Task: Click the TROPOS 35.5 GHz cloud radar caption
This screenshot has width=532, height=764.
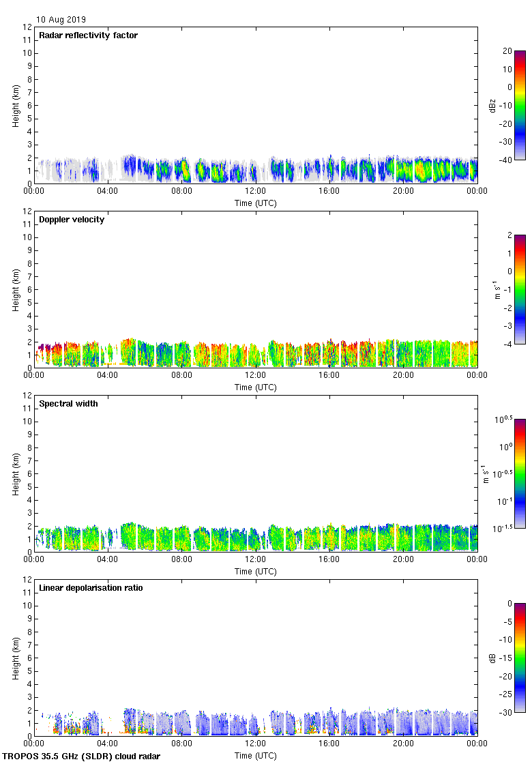Action: [x=82, y=756]
